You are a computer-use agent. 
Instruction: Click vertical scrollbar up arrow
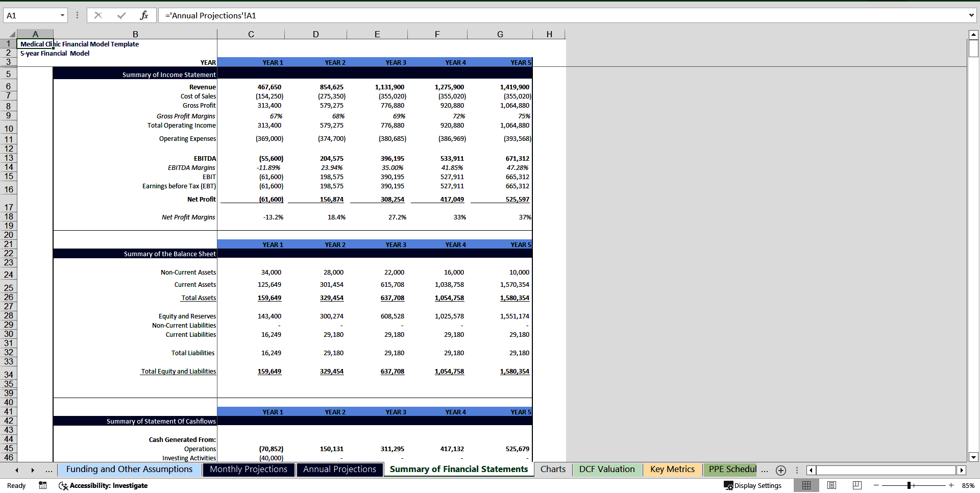pos(973,35)
